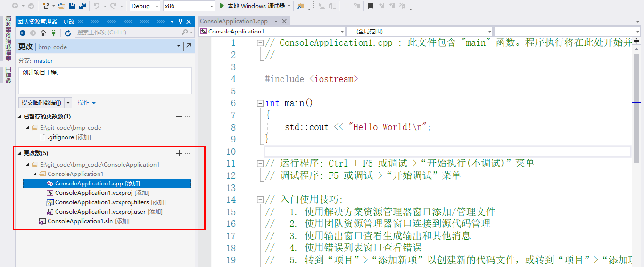Go back in Team Explorer
Screen dimensions: 644x267
(x=23, y=33)
